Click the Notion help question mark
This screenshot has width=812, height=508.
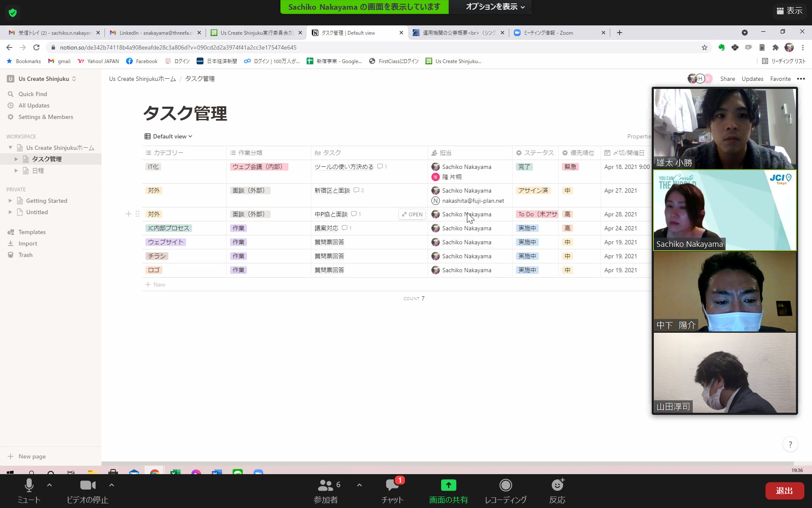(x=790, y=444)
